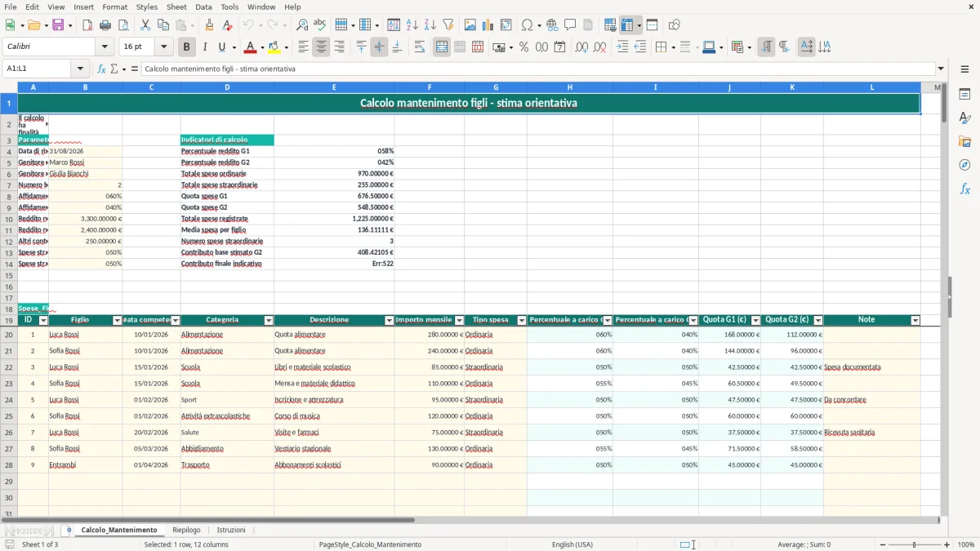Screen dimensions: 980x551
Task: Open the Data menu
Action: (x=203, y=7)
